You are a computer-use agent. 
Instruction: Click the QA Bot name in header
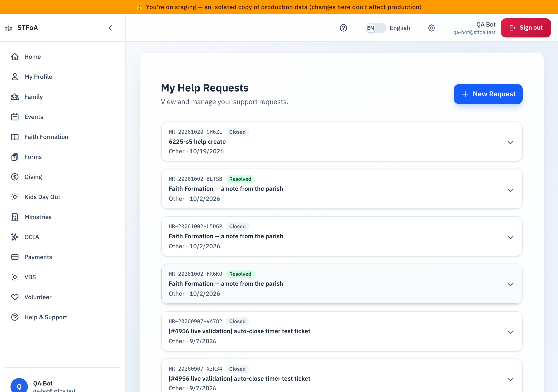tap(486, 25)
